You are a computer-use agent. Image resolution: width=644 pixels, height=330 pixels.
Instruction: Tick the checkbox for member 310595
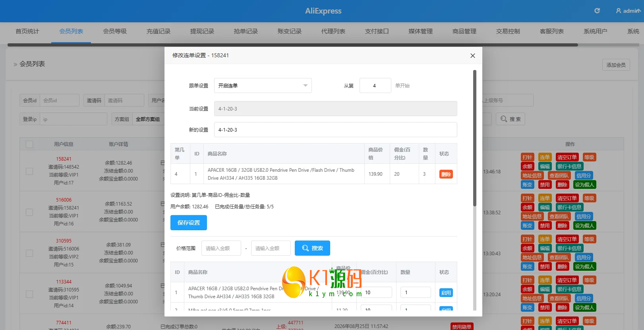pos(29,253)
